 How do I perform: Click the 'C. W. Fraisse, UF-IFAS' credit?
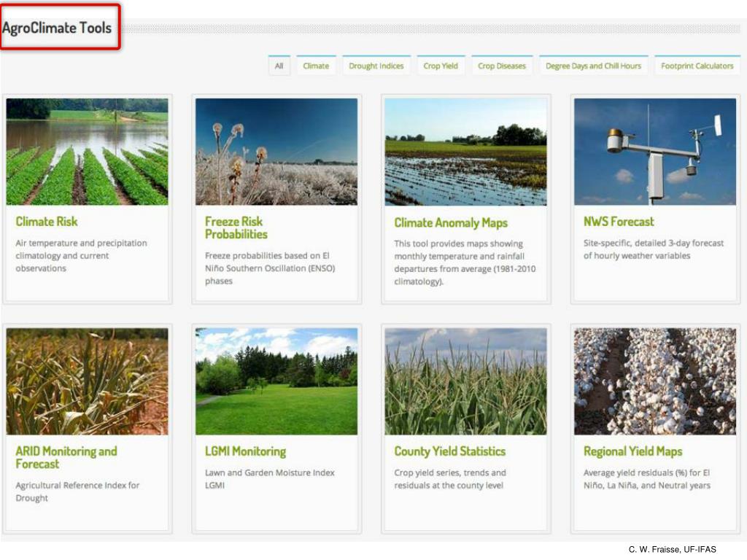672,549
